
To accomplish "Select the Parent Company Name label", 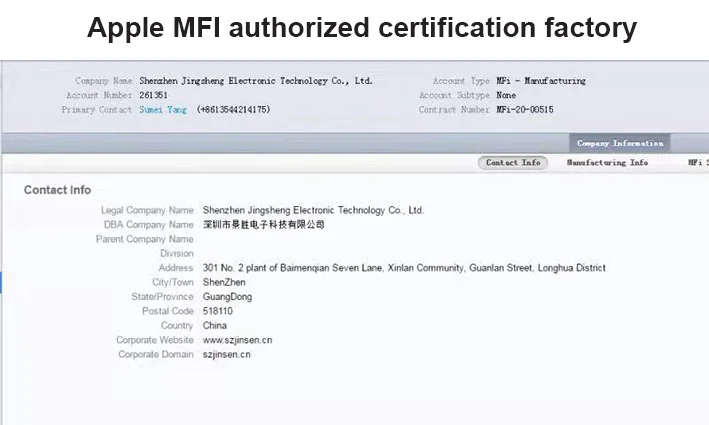I will tap(145, 239).
